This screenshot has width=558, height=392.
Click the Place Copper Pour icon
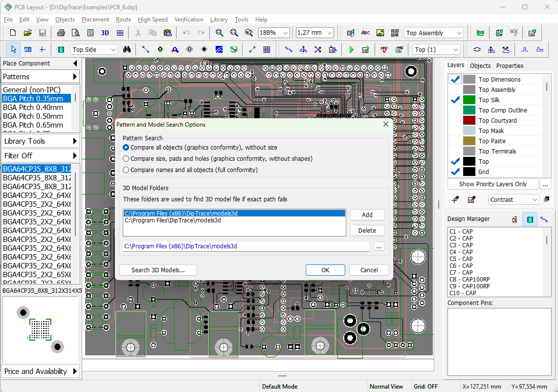point(219,49)
